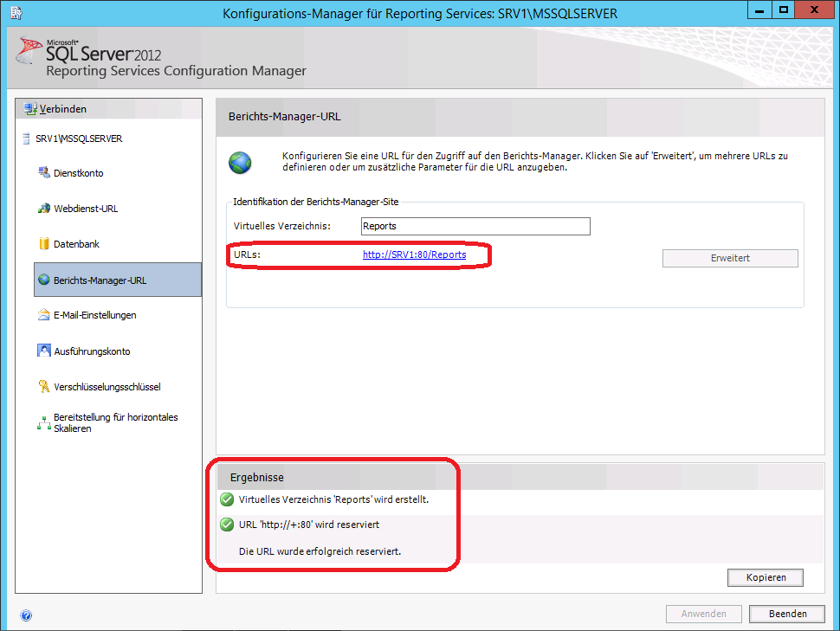Click the 'Virtuelles Verzeichnis:' label
Image resolution: width=840 pixels, height=631 pixels.
pos(281,226)
